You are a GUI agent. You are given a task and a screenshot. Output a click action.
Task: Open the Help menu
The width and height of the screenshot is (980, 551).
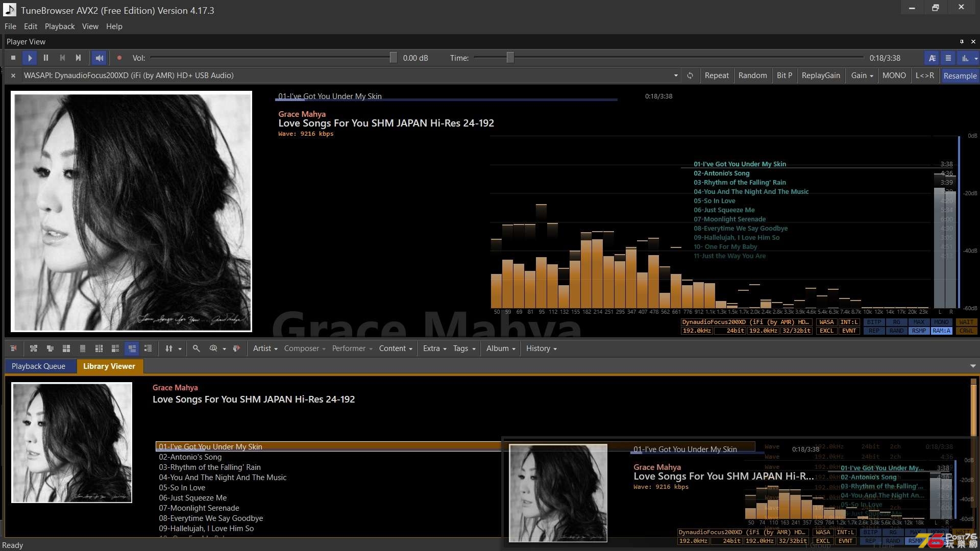click(x=114, y=27)
